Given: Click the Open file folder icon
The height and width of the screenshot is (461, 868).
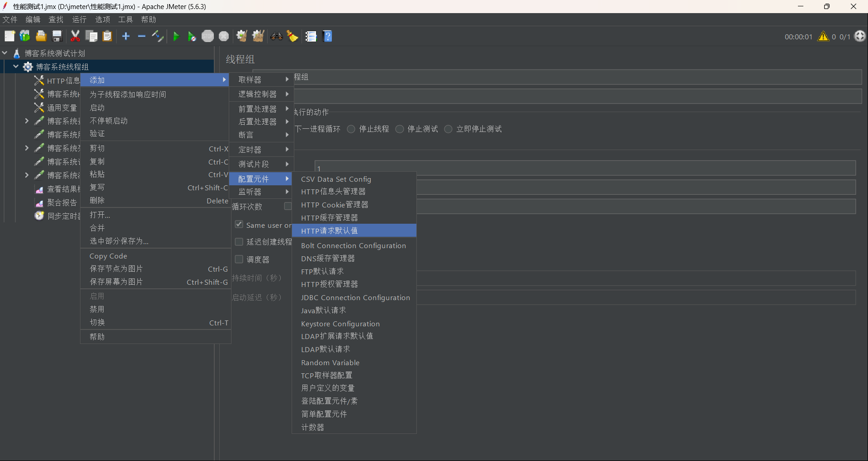Looking at the screenshot, I should (x=41, y=36).
